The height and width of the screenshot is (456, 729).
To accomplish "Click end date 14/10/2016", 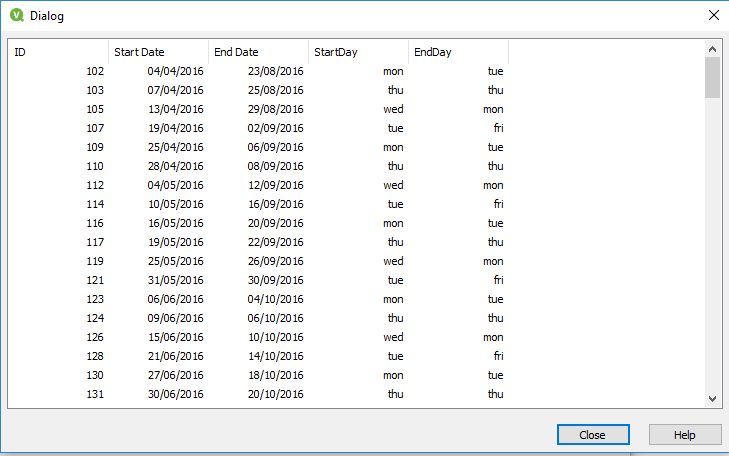I will tap(276, 356).
